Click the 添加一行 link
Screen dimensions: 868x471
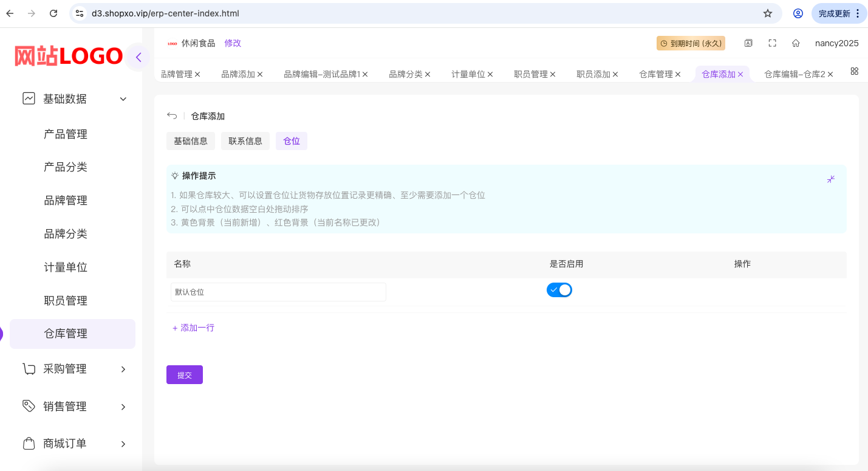click(x=193, y=328)
